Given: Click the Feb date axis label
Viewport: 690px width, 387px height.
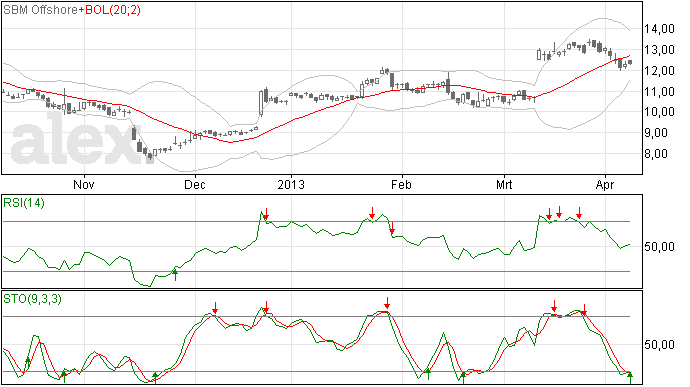Looking at the screenshot, I should (401, 184).
